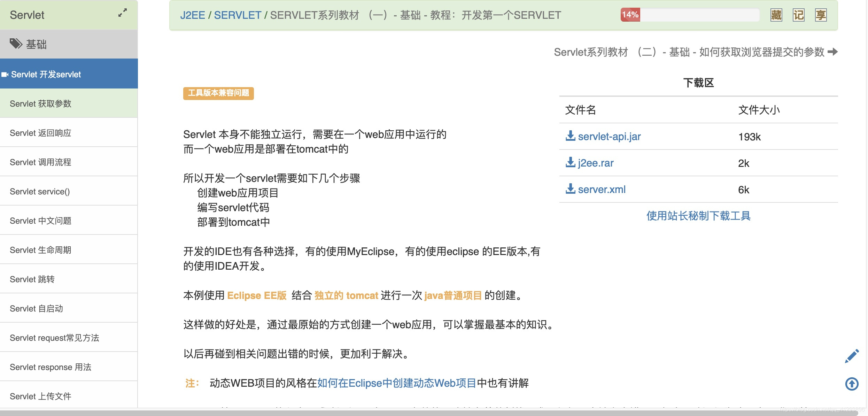Click the 藏 collect icon
The height and width of the screenshot is (416, 868).
click(x=776, y=15)
